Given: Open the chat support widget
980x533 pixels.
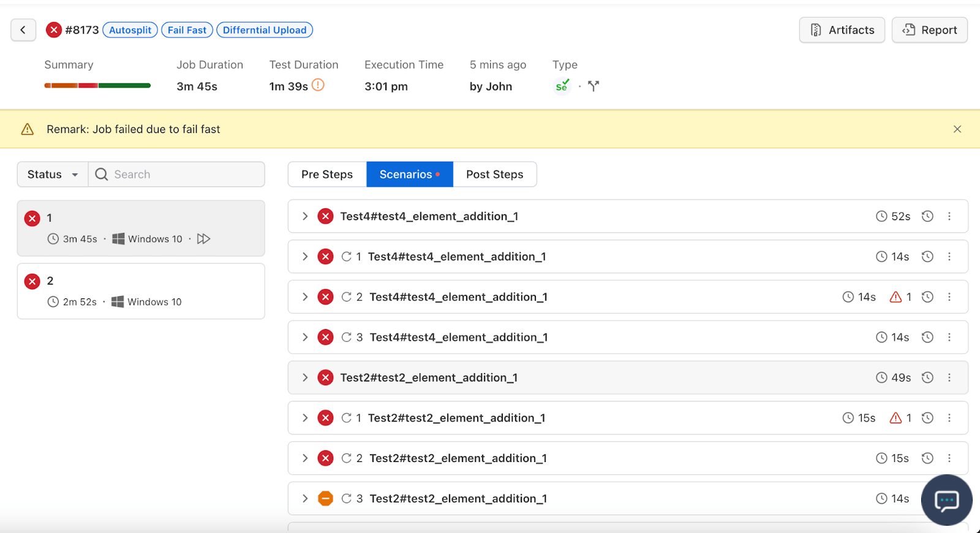Looking at the screenshot, I should pos(946,500).
